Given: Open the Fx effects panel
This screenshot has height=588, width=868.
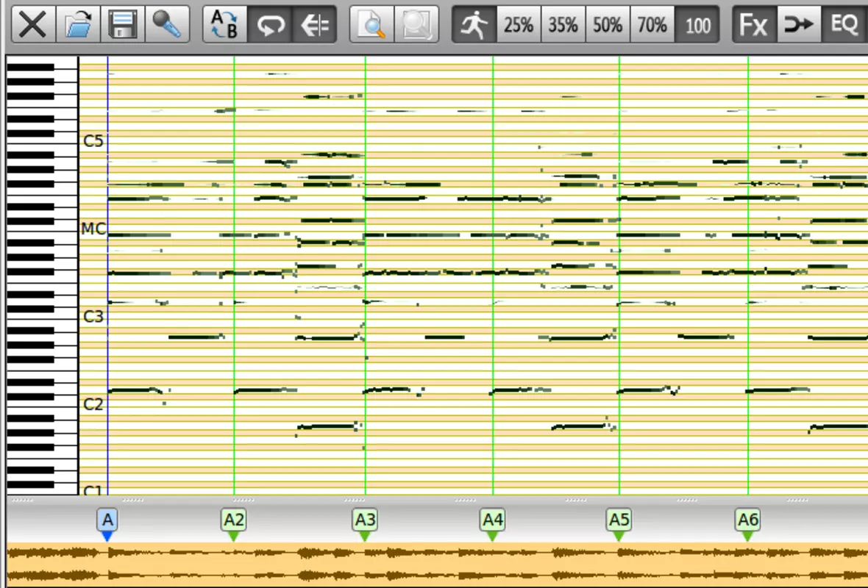Looking at the screenshot, I should pos(755,24).
